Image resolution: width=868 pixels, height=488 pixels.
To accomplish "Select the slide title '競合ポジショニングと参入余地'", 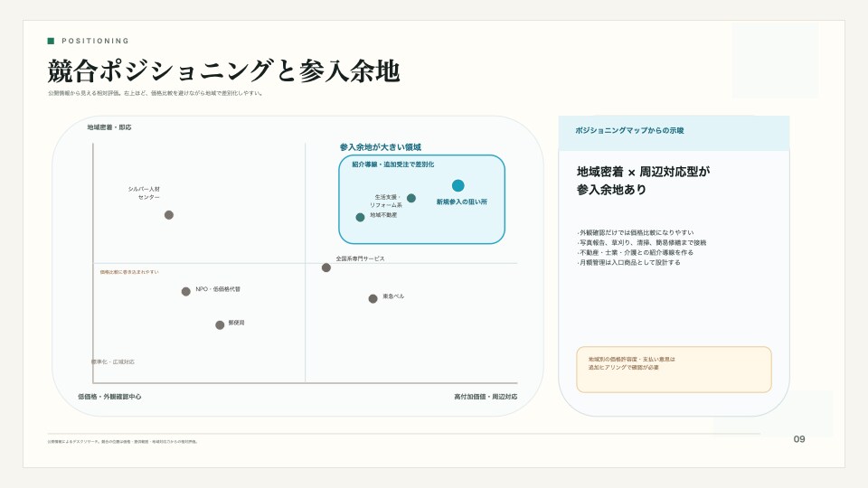I will (x=223, y=70).
